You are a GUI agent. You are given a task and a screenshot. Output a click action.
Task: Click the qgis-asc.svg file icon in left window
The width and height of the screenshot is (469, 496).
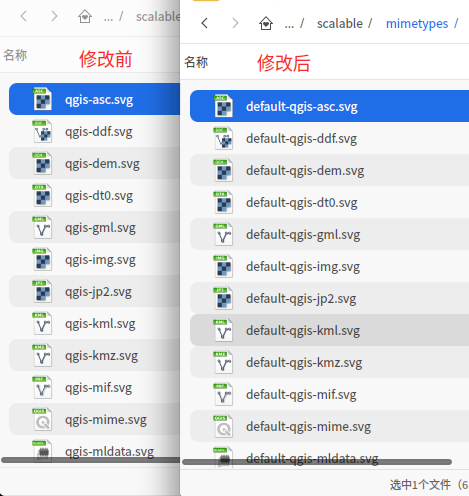coord(42,99)
